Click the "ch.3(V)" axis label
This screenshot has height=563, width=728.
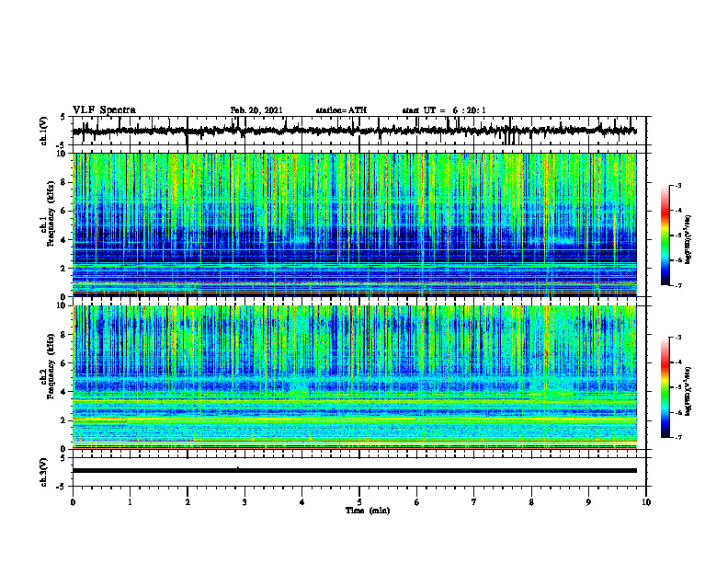(x=44, y=472)
